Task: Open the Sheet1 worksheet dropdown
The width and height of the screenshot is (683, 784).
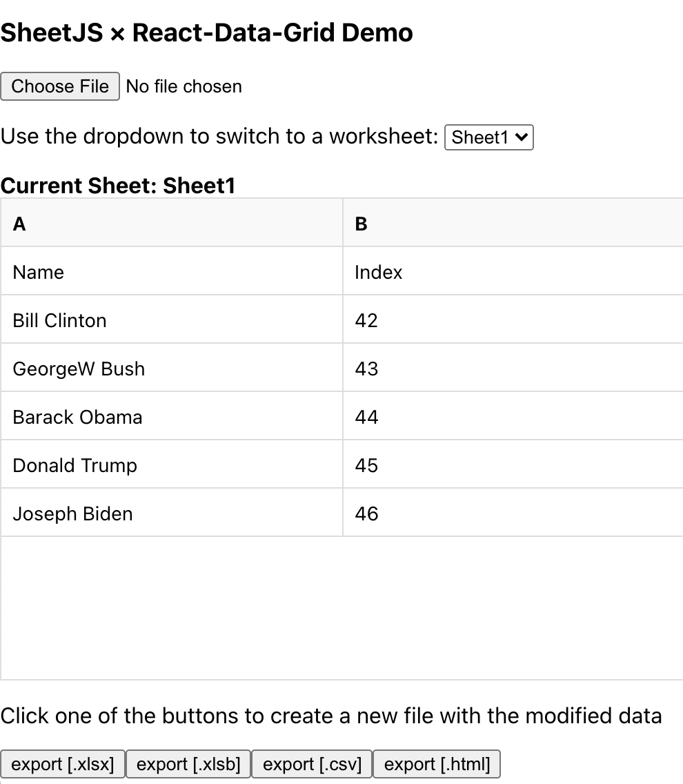Action: click(489, 137)
